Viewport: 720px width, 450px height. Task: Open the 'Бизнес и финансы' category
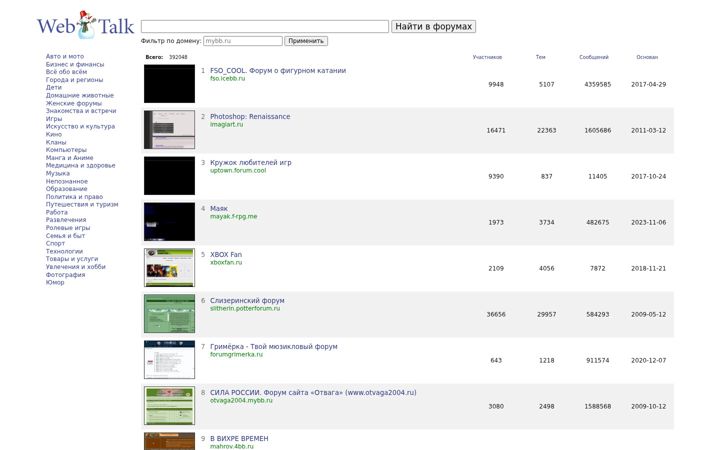[x=75, y=64]
